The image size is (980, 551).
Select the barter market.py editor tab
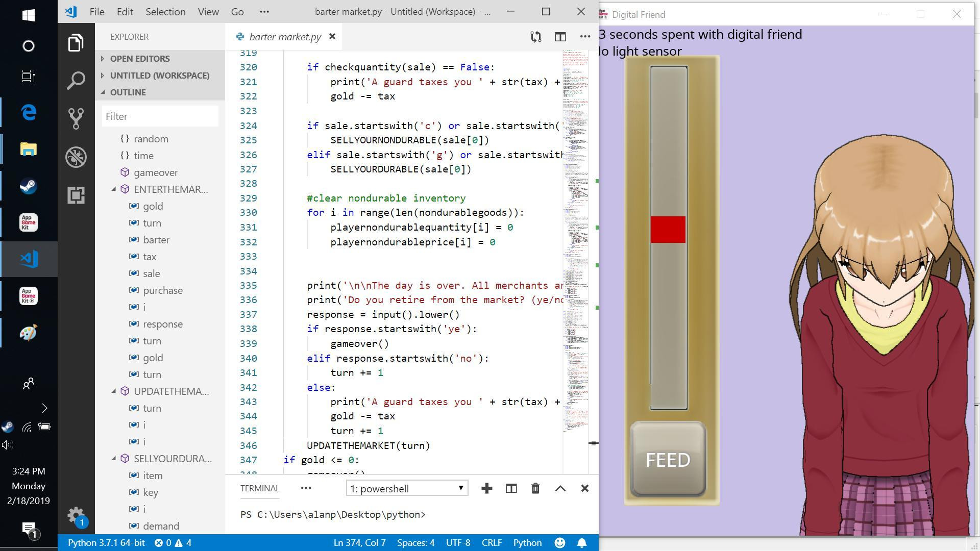(285, 37)
